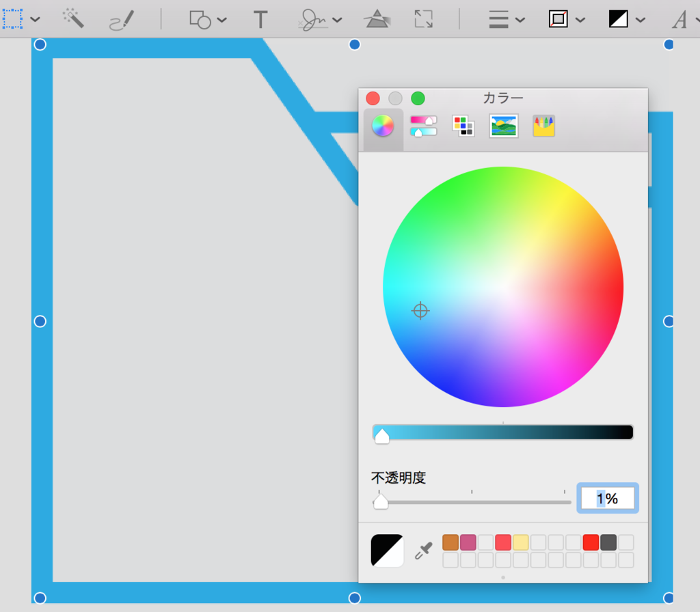Choose the dark gray saved swatch
This screenshot has height=612, width=700.
pyautogui.click(x=608, y=542)
